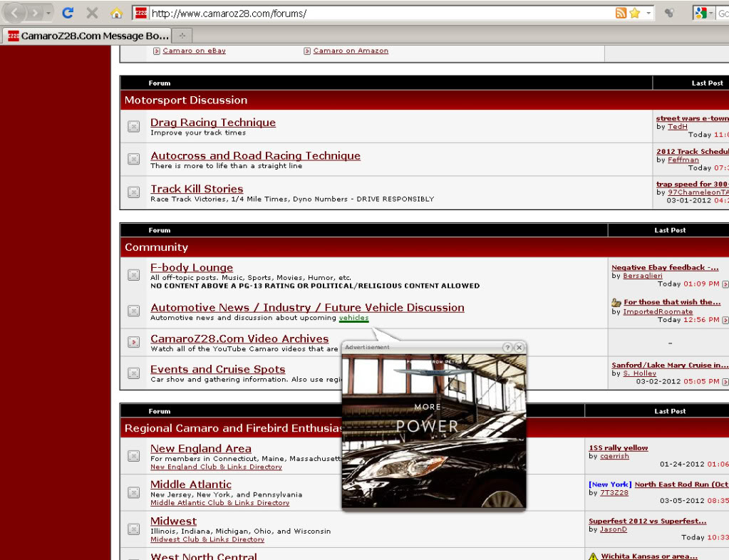The width and height of the screenshot is (729, 560).
Task: Open the Track Kill Stories forum
Action: pyautogui.click(x=197, y=189)
